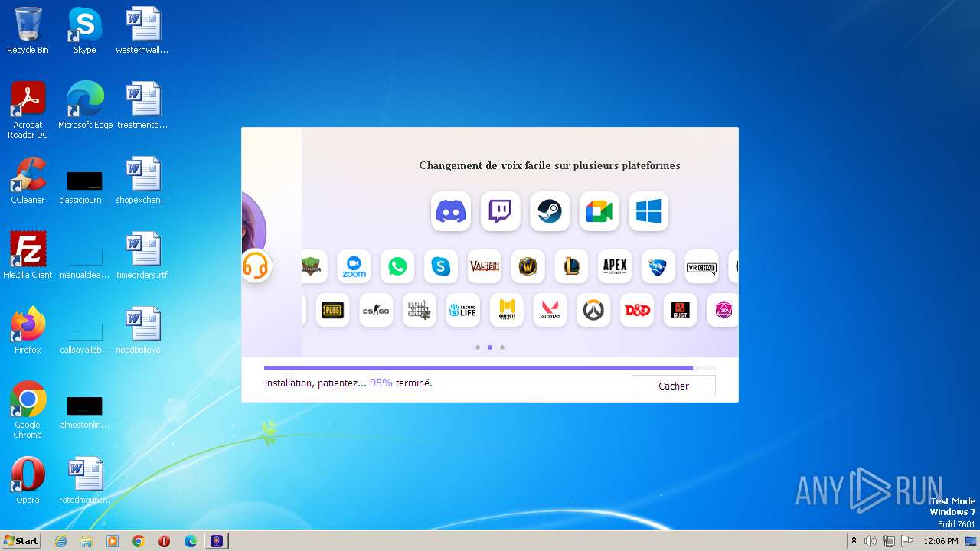Select westernwall document on desktop
Image resolution: width=980 pixels, height=551 pixels.
point(142,31)
